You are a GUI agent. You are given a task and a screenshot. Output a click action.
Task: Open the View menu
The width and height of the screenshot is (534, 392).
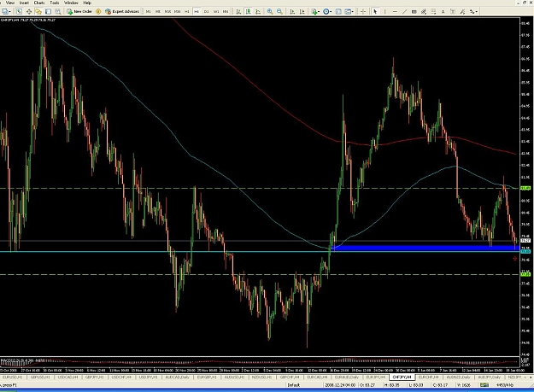pos(10,3)
